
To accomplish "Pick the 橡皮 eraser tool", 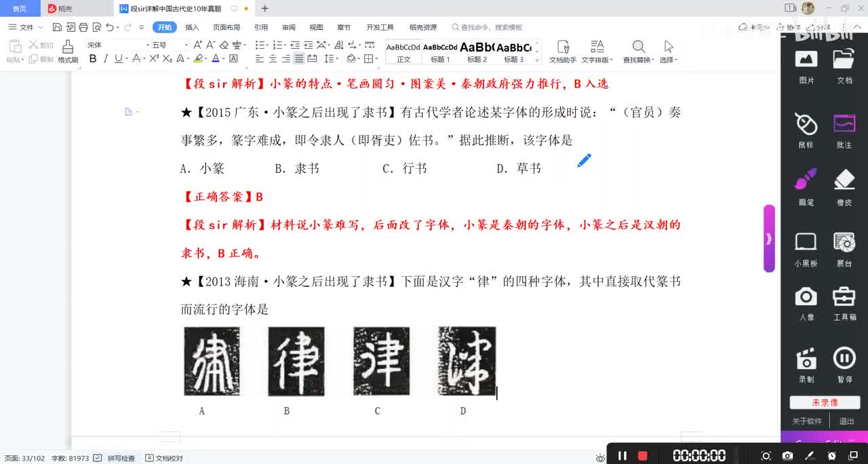I will tap(844, 187).
